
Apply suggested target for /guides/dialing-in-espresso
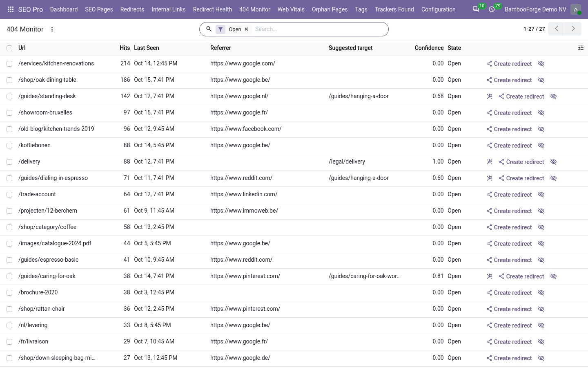click(x=489, y=178)
